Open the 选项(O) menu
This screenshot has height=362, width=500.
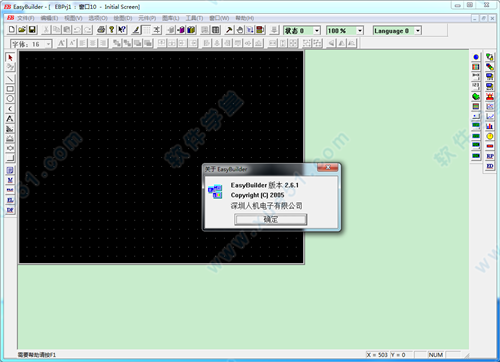click(98, 18)
